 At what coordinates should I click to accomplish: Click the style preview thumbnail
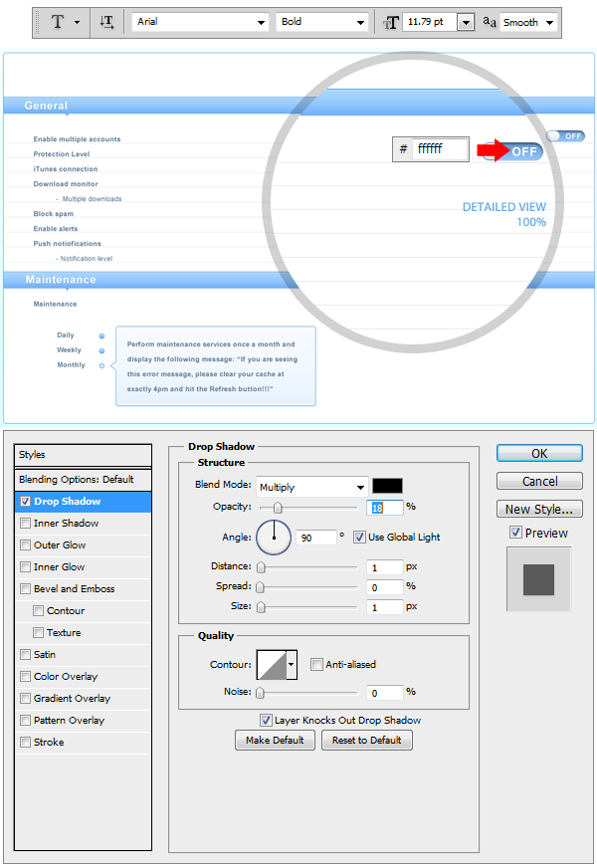pos(538,580)
